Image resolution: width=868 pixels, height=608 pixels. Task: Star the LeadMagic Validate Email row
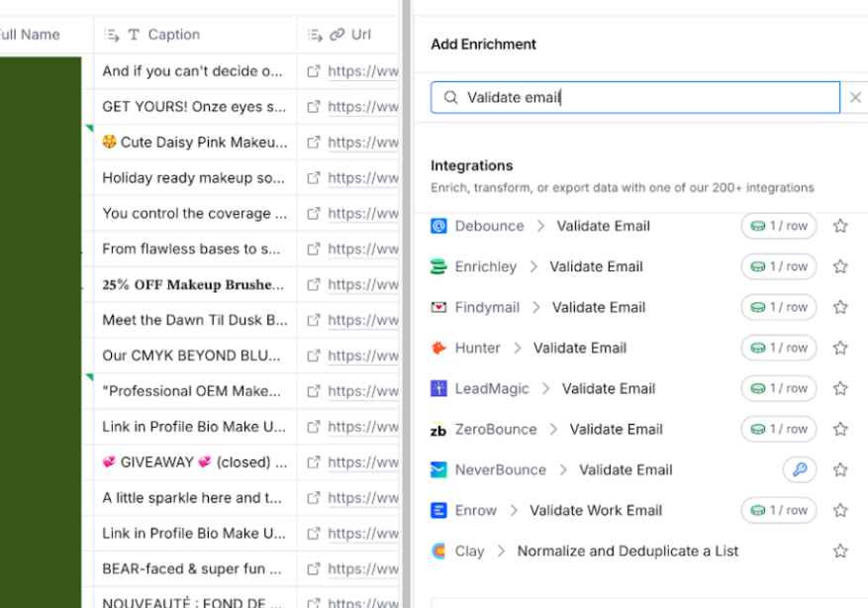coord(840,389)
